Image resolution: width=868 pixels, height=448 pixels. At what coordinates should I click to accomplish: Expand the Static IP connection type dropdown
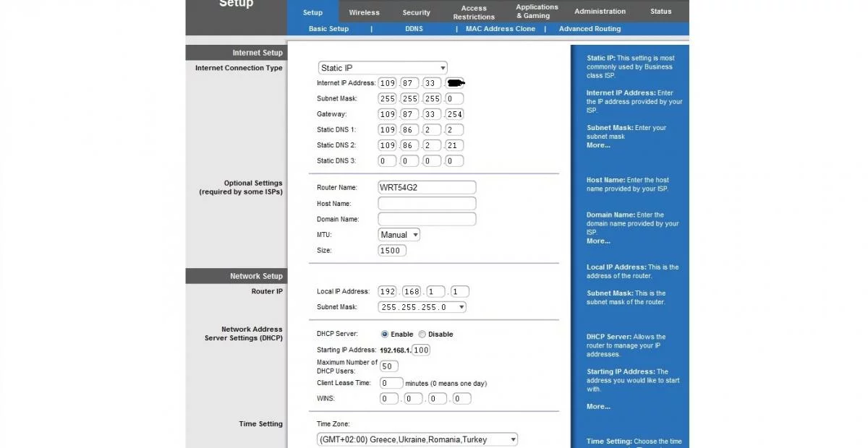pos(383,68)
